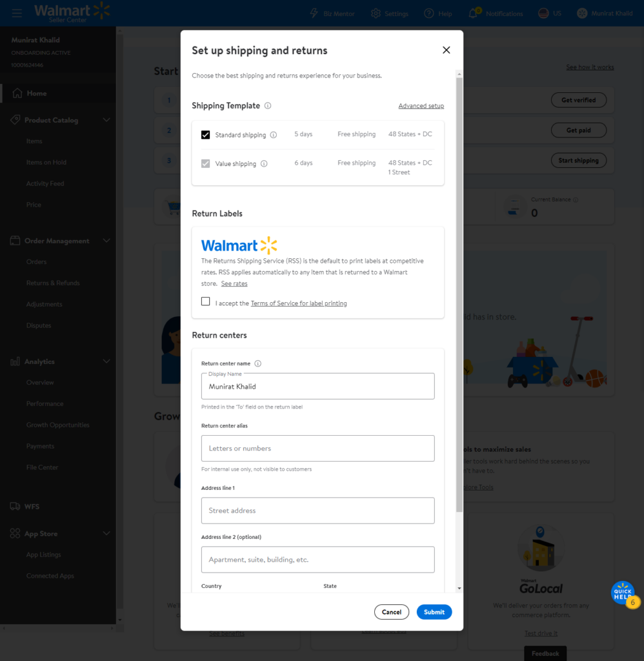644x661 pixels.
Task: Accept the Terms of Service checkbox
Action: [206, 301]
